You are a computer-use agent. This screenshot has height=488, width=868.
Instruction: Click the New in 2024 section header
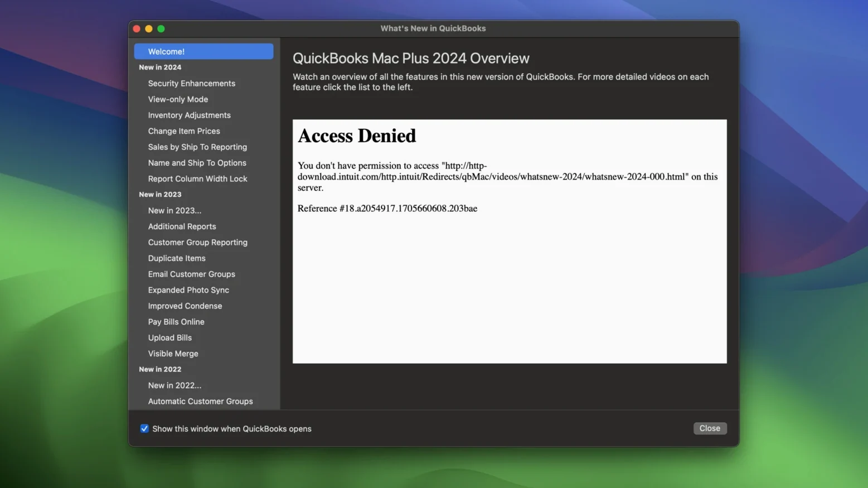(x=160, y=67)
